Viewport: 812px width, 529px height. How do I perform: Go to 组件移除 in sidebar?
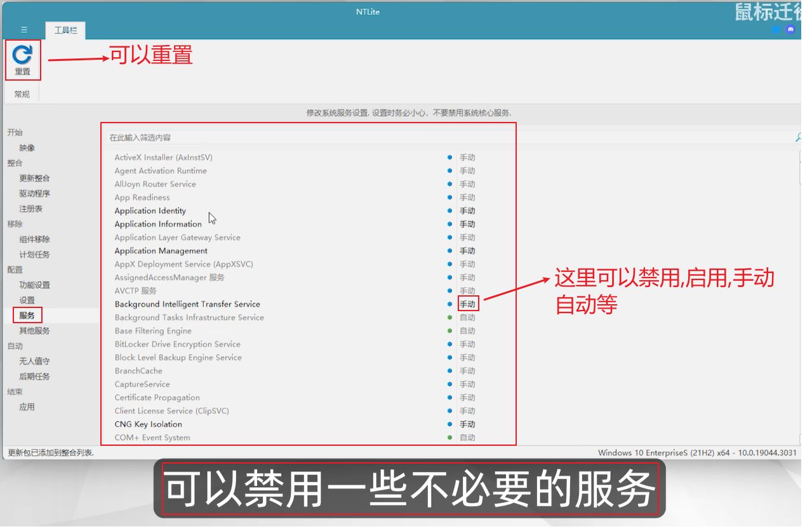pos(34,239)
